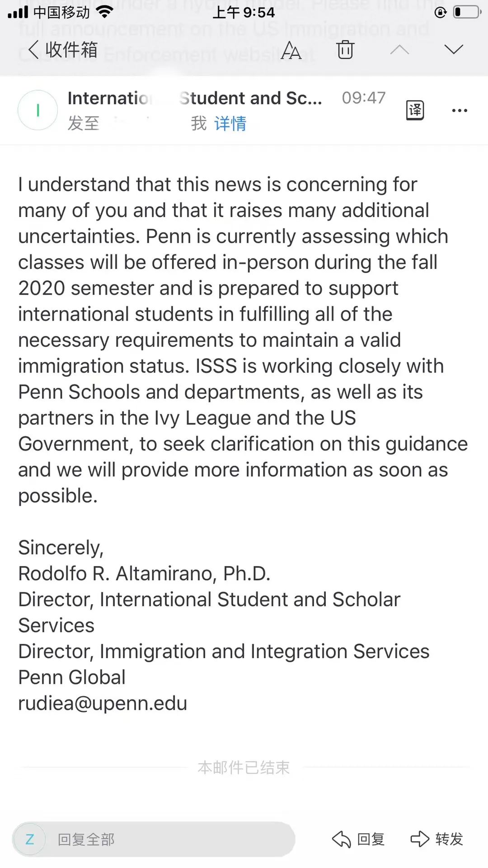Go to the next email with the down chevron

tap(454, 50)
